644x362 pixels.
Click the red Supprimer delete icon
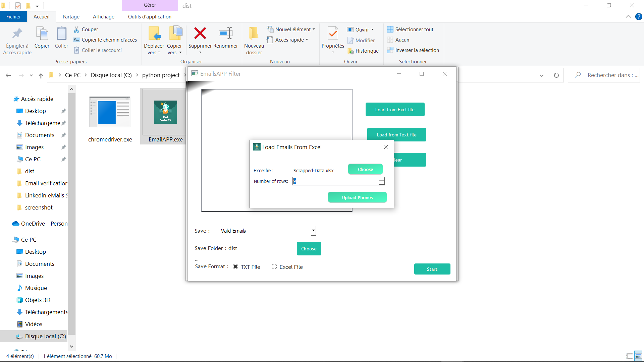pos(200,34)
